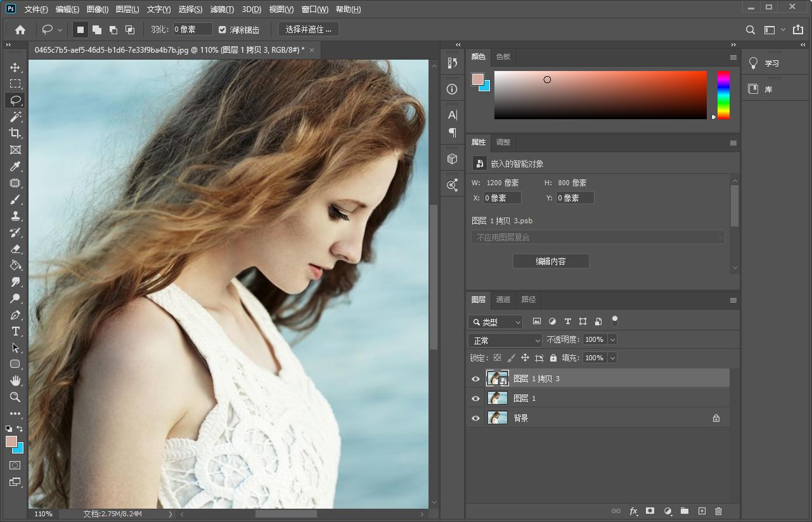
Task: Switch to the 通道 tab
Action: [x=503, y=299]
